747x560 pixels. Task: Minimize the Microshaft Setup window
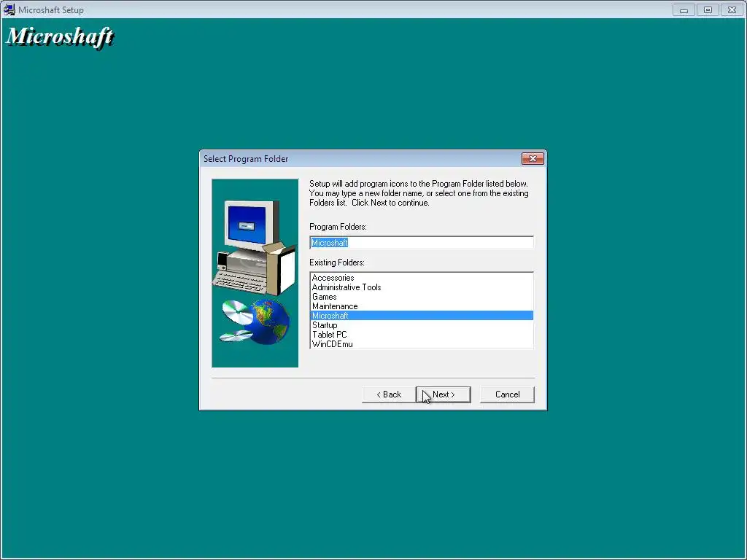click(684, 9)
